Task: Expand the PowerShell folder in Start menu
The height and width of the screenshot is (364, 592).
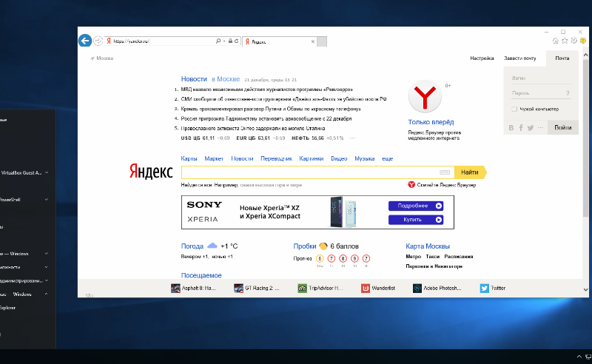Action: pyautogui.click(x=47, y=199)
